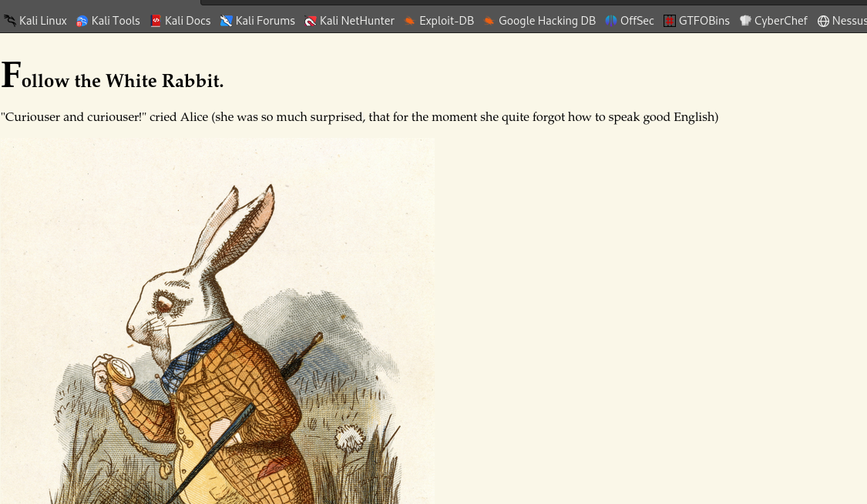Screen dimensions: 867x504
Task: Click the White Rabbit illustration
Action: click(217, 321)
